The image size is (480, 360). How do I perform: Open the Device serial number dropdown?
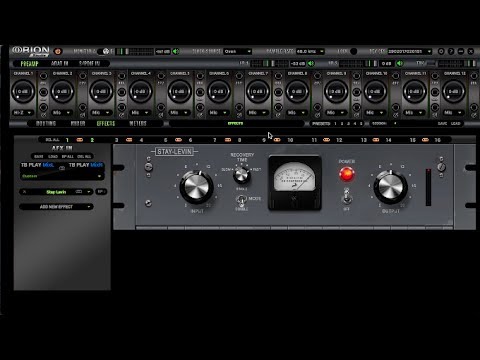point(410,51)
